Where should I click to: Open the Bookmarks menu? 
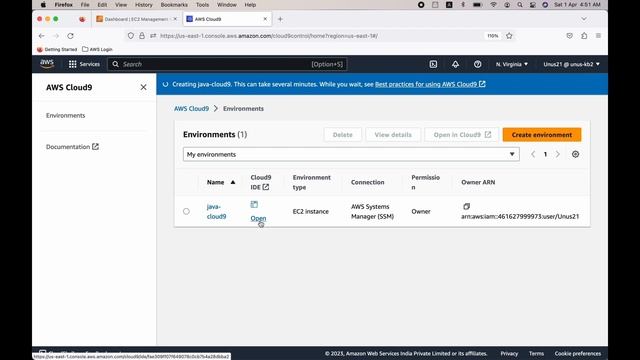174,5
